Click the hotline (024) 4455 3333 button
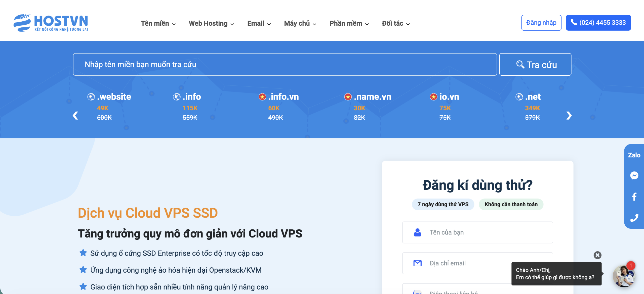 (x=598, y=23)
